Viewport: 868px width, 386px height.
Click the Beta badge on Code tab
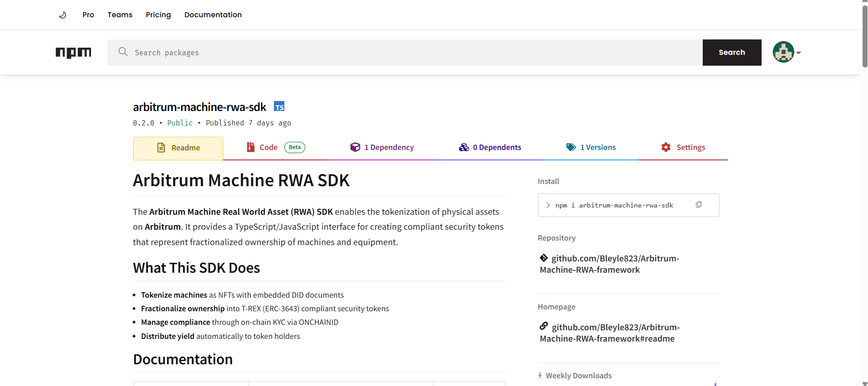coord(295,147)
